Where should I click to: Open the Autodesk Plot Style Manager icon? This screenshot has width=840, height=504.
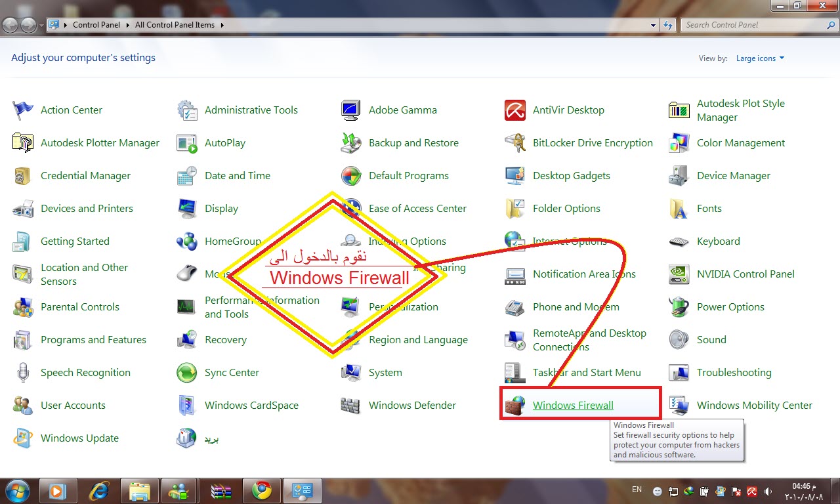(x=679, y=110)
